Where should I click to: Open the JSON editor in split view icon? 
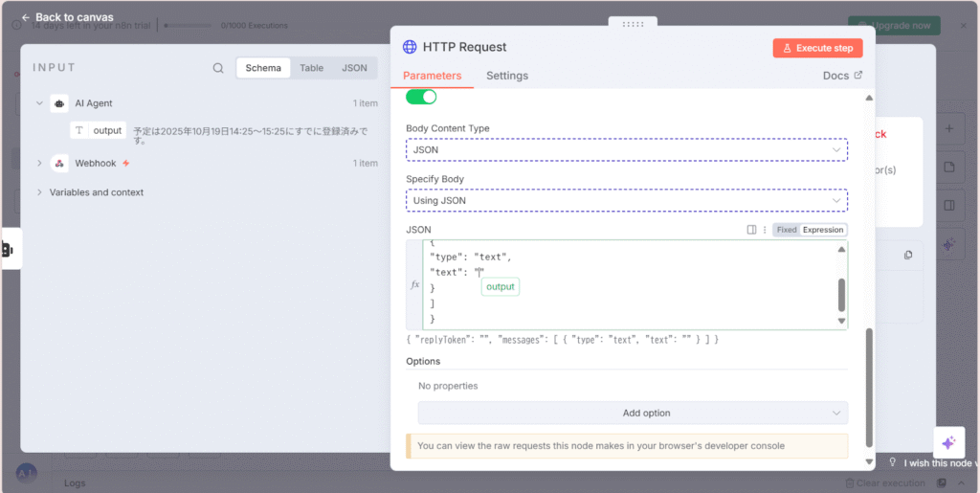751,230
